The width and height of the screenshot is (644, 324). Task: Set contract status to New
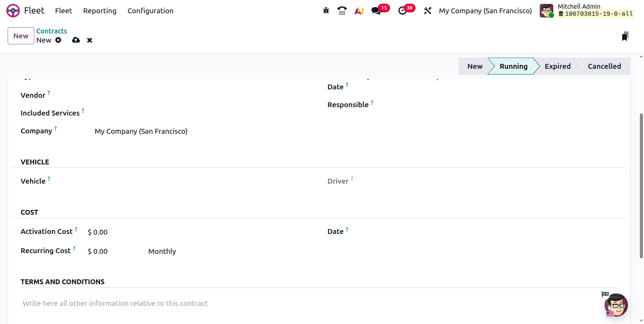point(474,66)
